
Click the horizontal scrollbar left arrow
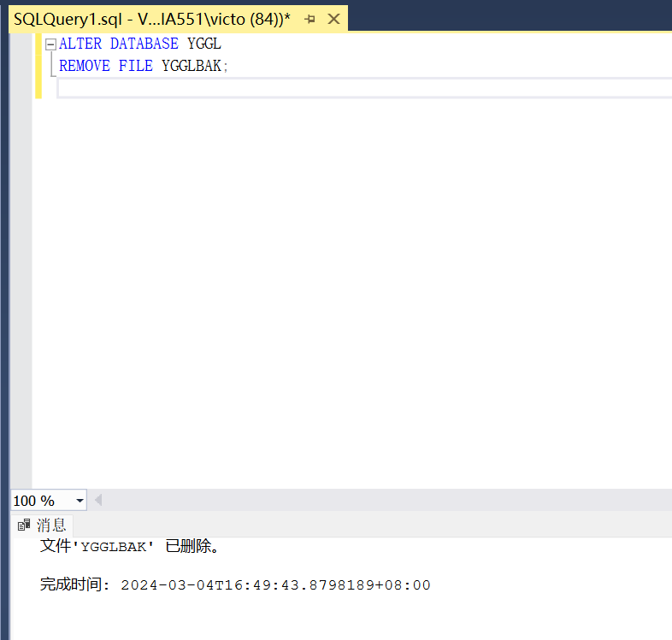coord(98,500)
